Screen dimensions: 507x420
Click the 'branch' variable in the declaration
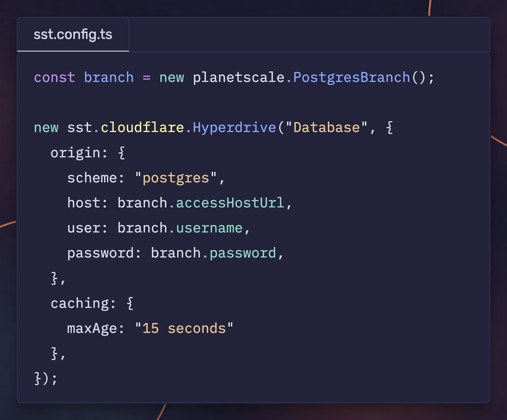click(x=109, y=78)
